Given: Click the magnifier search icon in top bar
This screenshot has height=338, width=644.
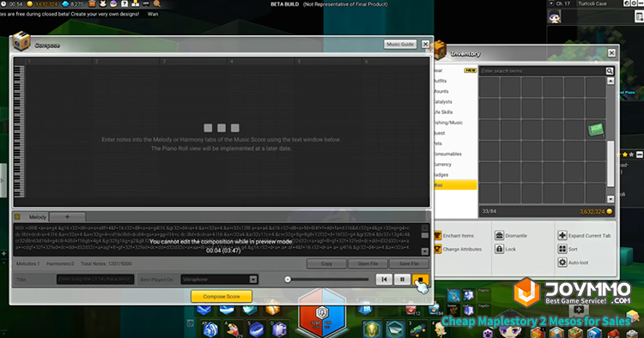Looking at the screenshot, I should pos(157,3).
